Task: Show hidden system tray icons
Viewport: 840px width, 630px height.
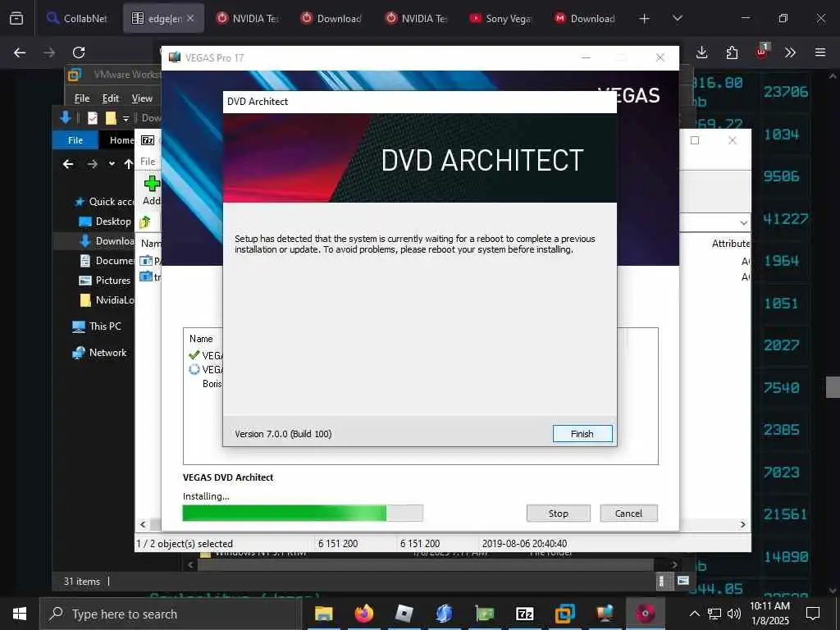Action: pos(694,614)
